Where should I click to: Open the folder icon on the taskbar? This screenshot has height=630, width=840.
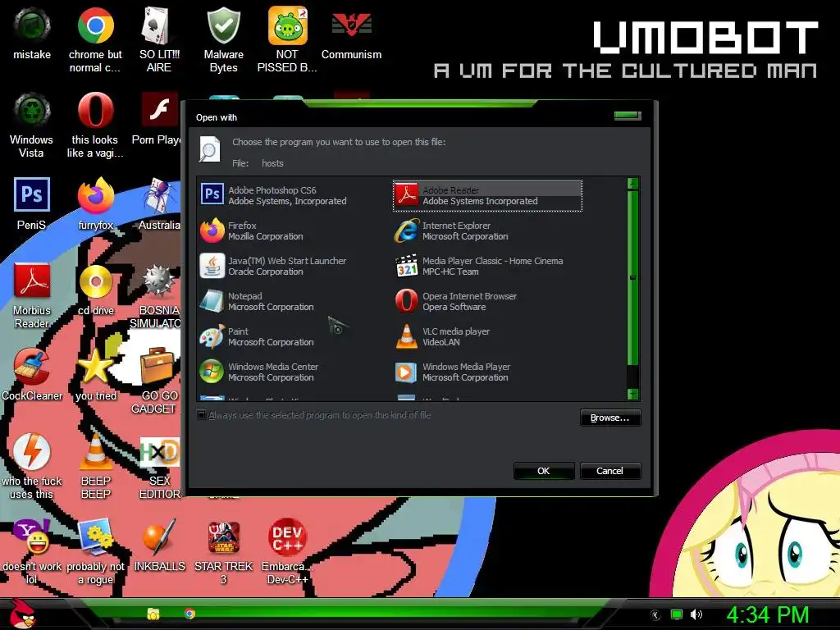153,614
